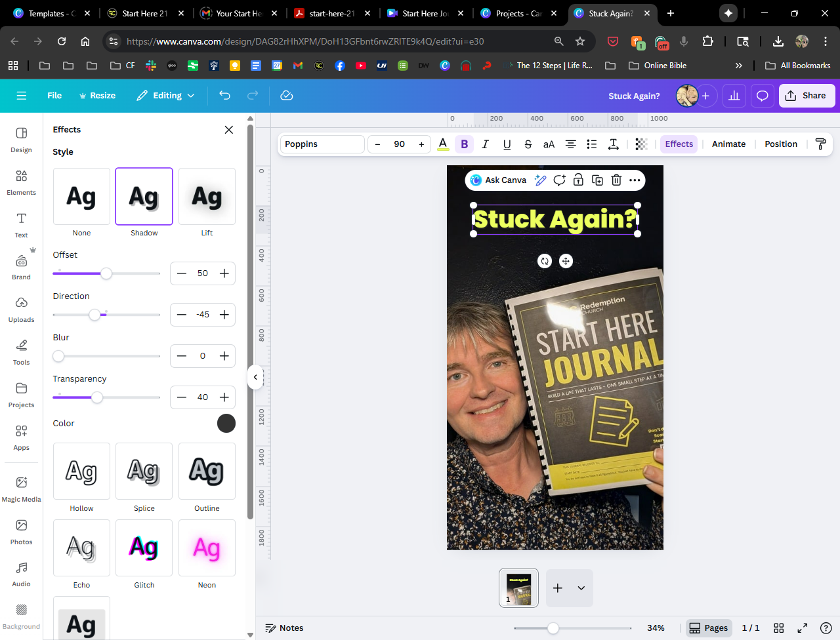Click the text color icon
Screen dimensions: 840x640
[x=443, y=144]
